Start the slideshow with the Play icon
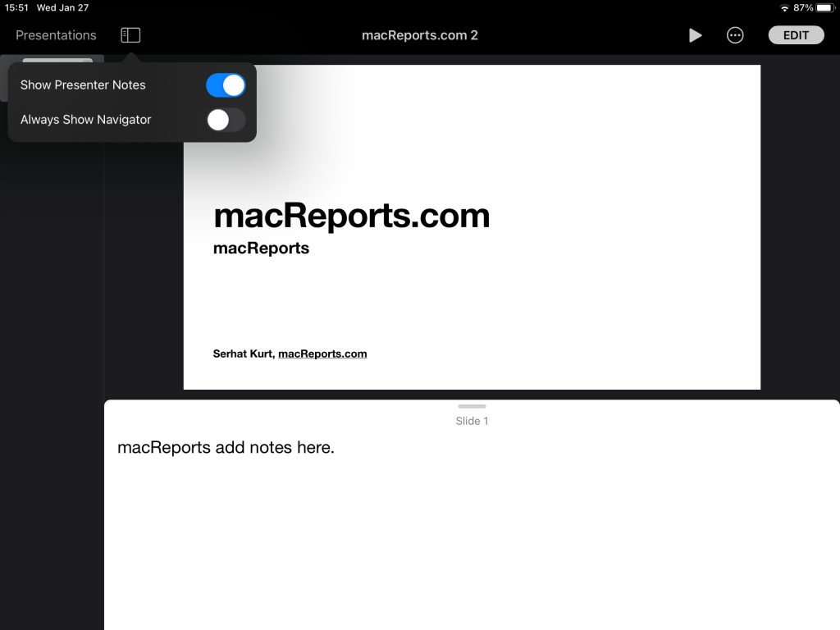The height and width of the screenshot is (630, 840). tap(695, 34)
